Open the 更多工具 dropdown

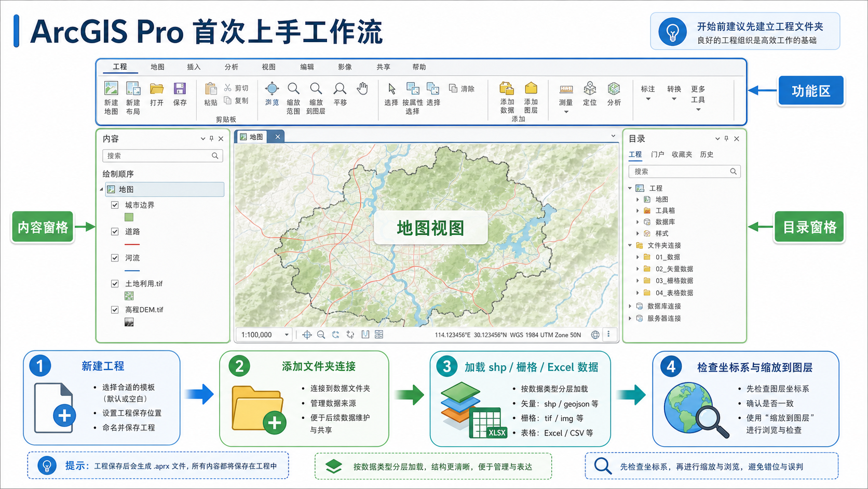click(x=698, y=109)
